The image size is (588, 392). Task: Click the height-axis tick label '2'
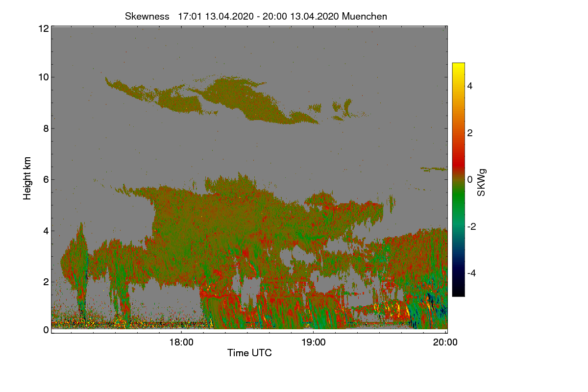click(46, 281)
